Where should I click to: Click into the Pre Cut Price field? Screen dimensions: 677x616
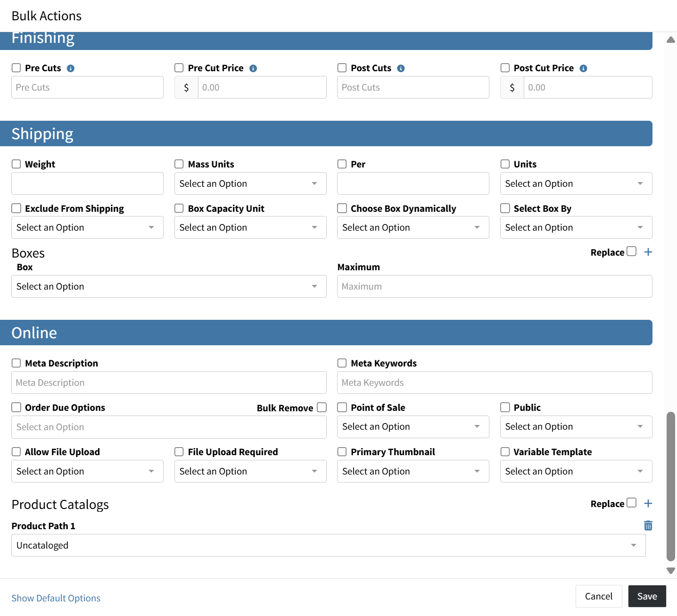(x=262, y=87)
